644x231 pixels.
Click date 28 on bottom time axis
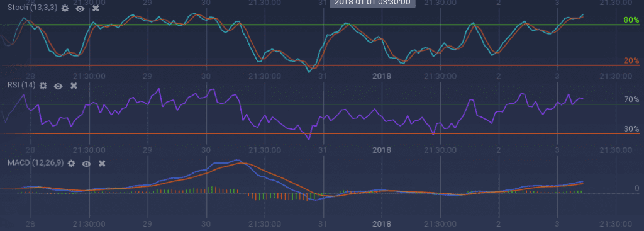tap(30, 223)
